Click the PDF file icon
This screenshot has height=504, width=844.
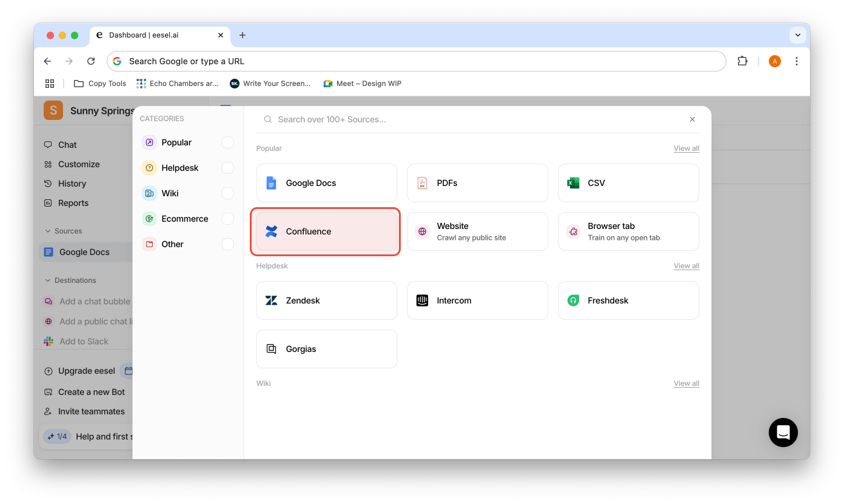[422, 183]
